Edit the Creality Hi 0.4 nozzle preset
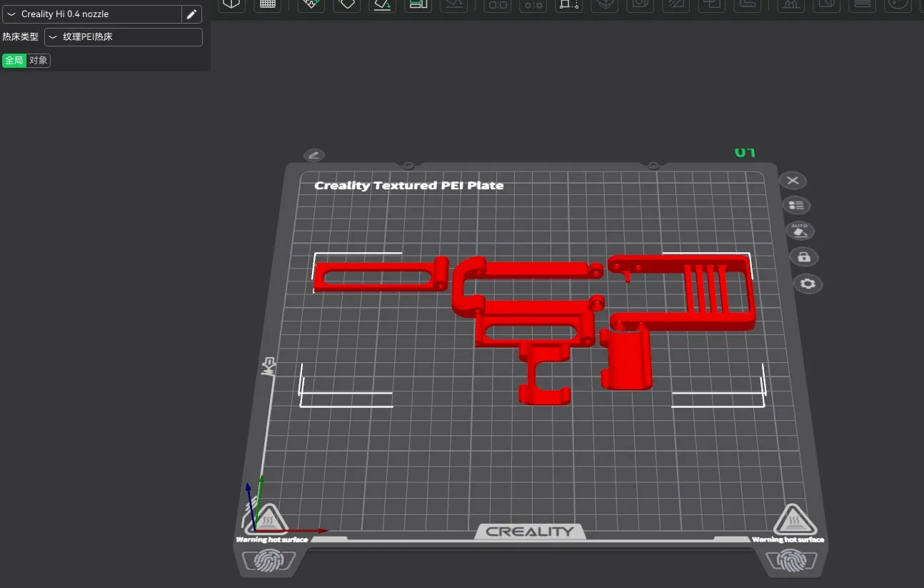 pos(191,14)
